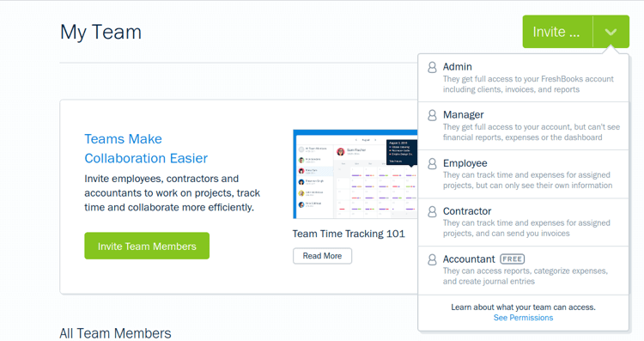
Task: Click the person icon beside Accountant
Action: 432,259
